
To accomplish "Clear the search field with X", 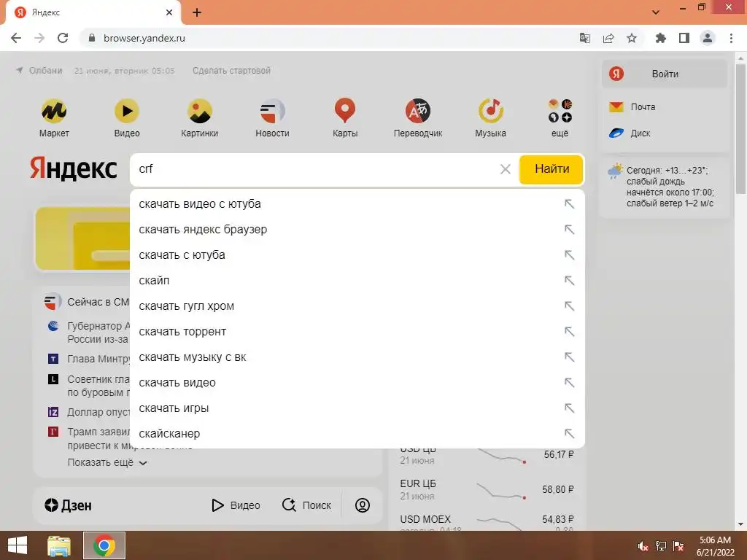I will [506, 169].
